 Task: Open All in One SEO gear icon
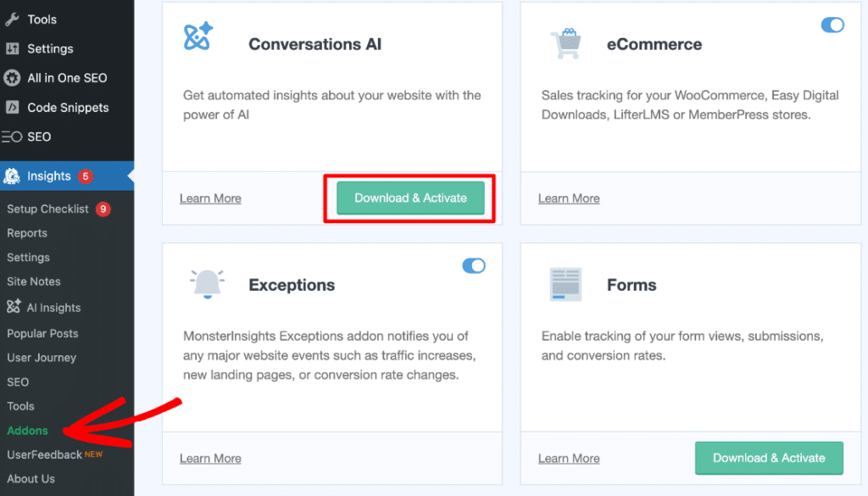pyautogui.click(x=12, y=78)
